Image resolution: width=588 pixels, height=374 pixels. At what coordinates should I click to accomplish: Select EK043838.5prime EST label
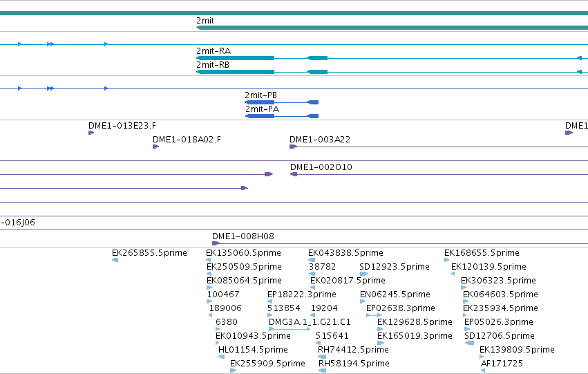pos(345,253)
